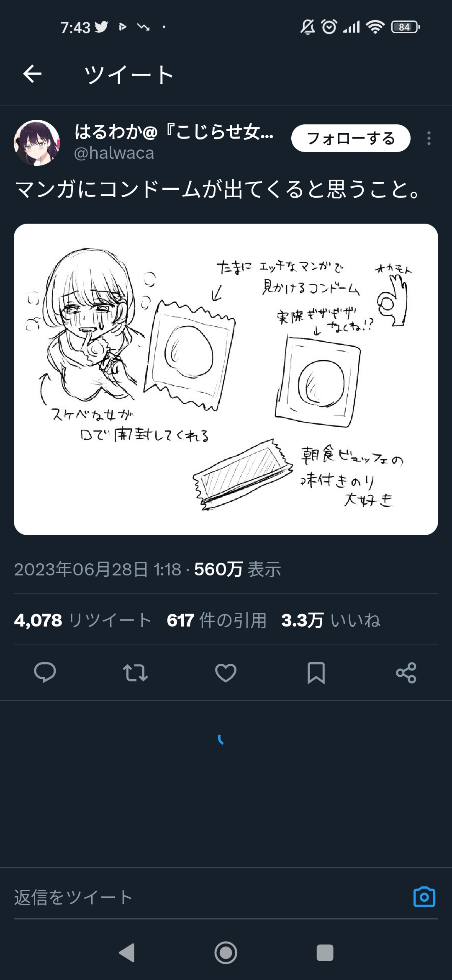Tap camera icon in reply bar
Image resolution: width=452 pixels, height=980 pixels.
coord(424,897)
